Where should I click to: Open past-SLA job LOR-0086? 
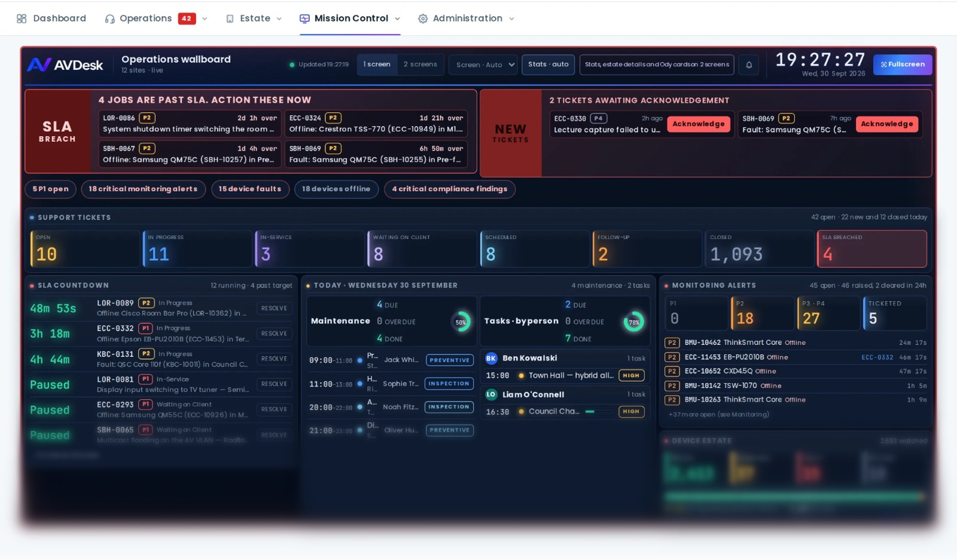point(190,124)
